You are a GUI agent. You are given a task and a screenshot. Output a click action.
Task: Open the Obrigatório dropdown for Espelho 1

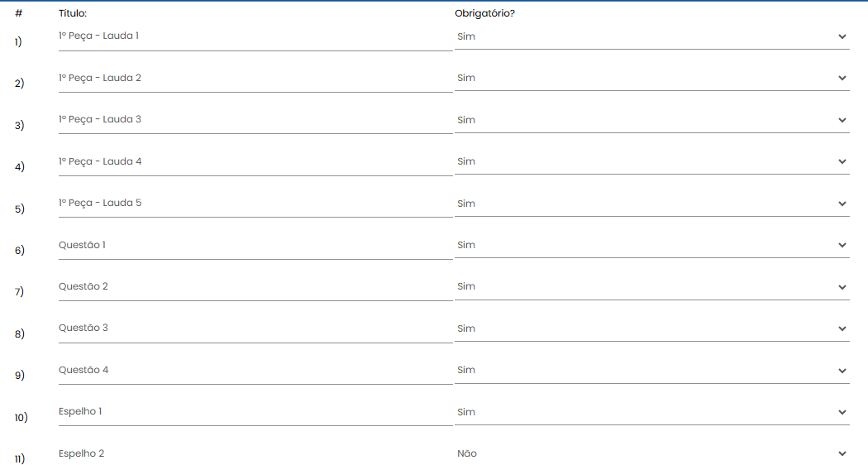click(x=652, y=412)
